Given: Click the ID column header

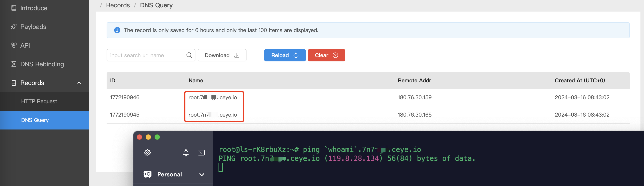Looking at the screenshot, I should coord(113,81).
